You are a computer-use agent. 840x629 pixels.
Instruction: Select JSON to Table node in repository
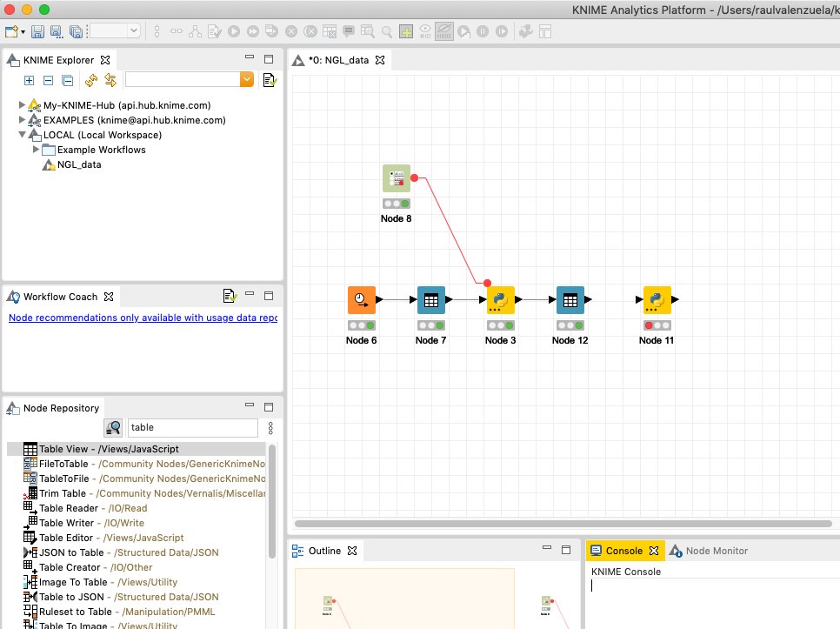tap(122, 552)
